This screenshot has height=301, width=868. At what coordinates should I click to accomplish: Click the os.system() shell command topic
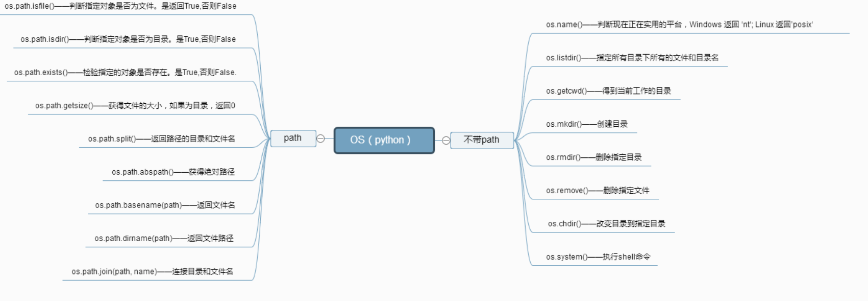(599, 257)
